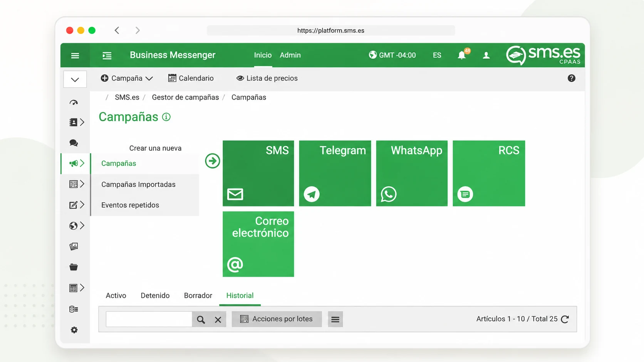Clear the search with X icon
Screen dimensions: 644x362
218,319
